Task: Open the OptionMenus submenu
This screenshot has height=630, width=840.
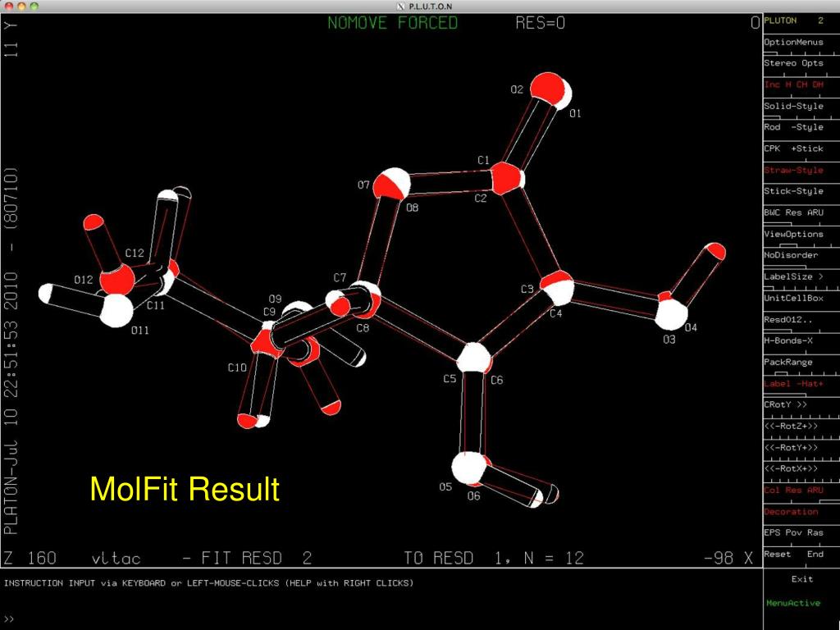Action: [793, 42]
